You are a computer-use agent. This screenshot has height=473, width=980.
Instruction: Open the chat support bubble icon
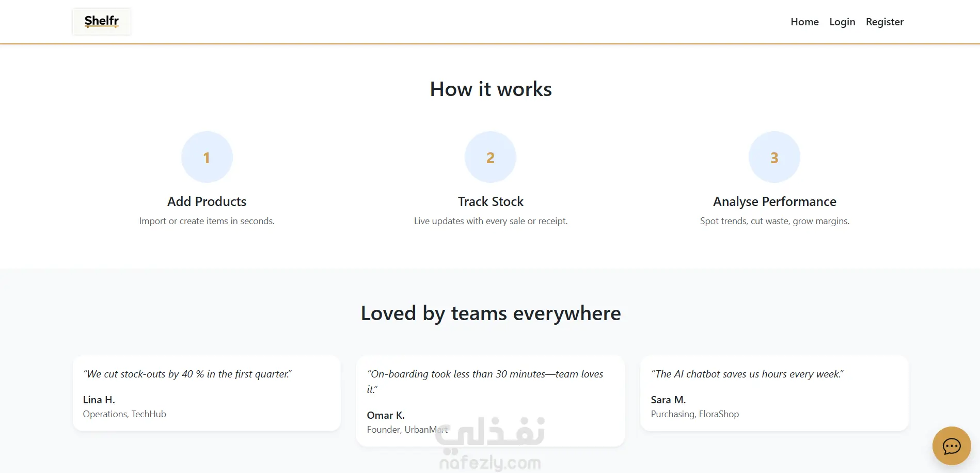pos(951,446)
